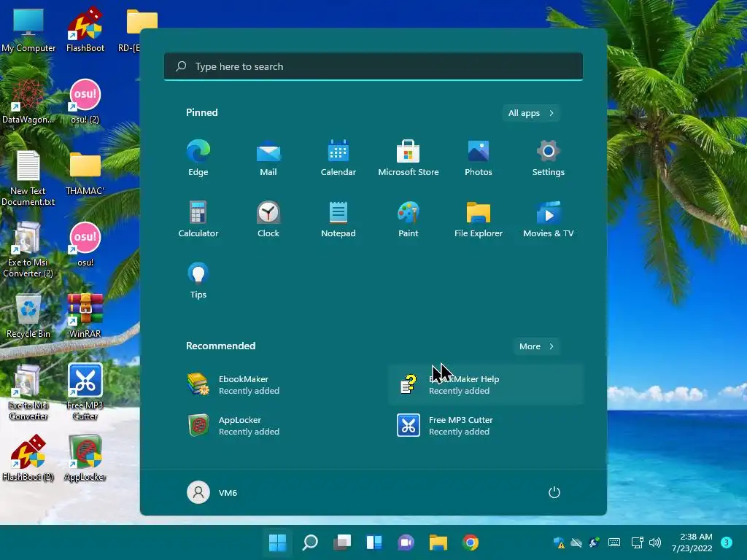Open recommended AppLocker item
The width and height of the screenshot is (747, 560).
pyautogui.click(x=276, y=426)
